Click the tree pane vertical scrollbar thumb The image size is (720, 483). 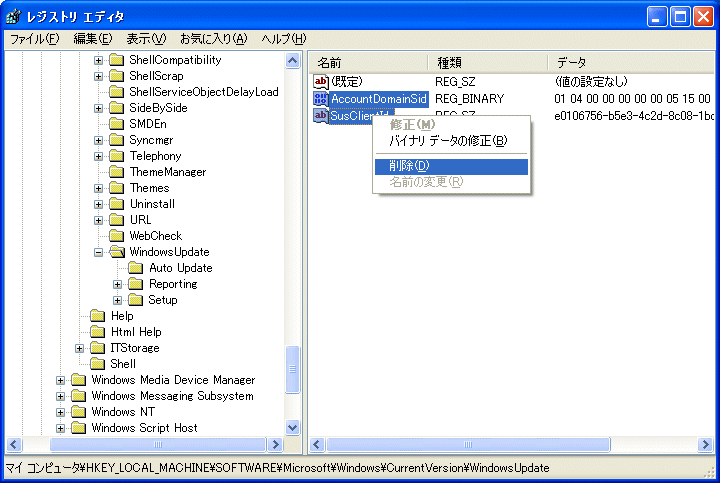(x=292, y=370)
